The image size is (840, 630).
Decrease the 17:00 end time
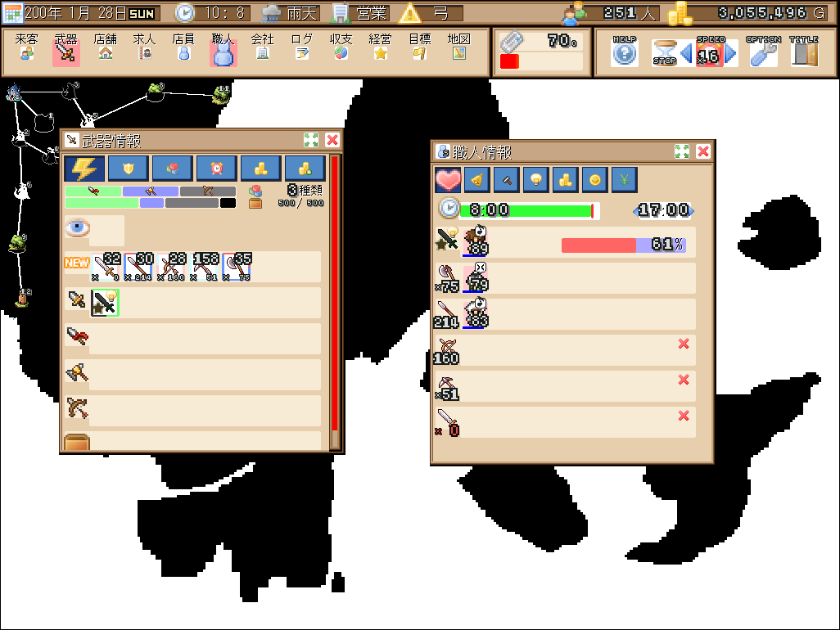pos(636,211)
